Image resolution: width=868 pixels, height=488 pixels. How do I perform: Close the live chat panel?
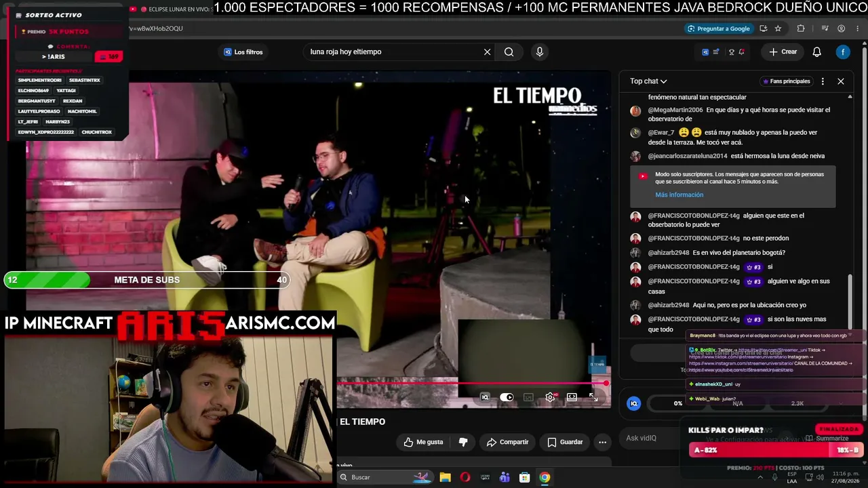tap(841, 81)
